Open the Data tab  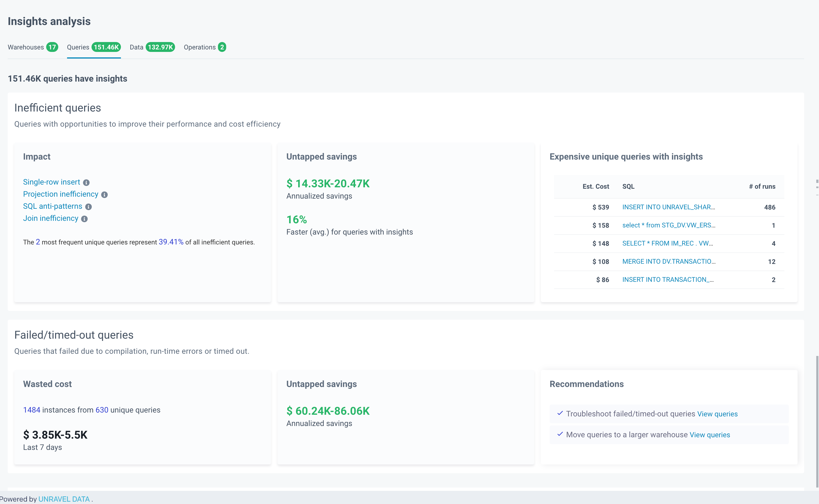point(152,47)
